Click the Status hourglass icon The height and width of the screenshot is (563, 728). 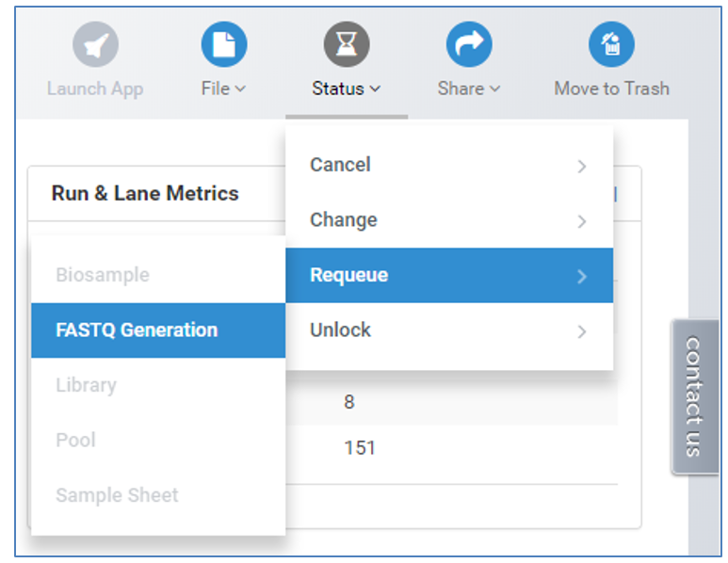347,44
